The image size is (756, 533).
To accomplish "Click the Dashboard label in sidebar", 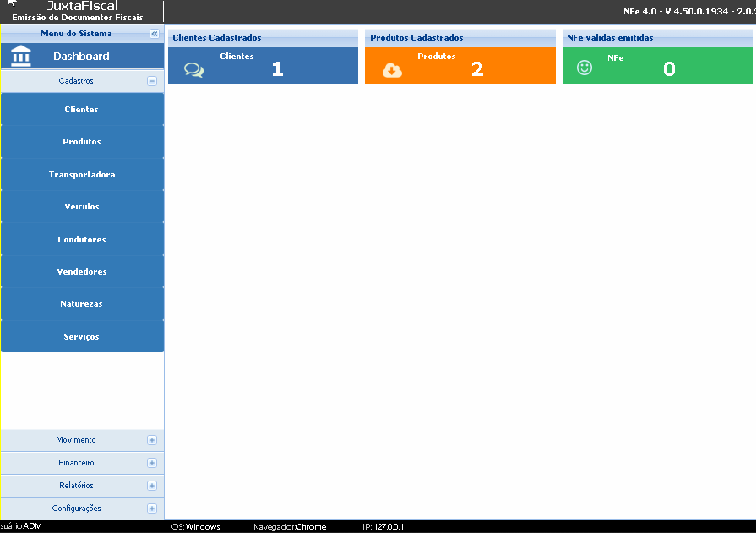I will click(x=81, y=57).
